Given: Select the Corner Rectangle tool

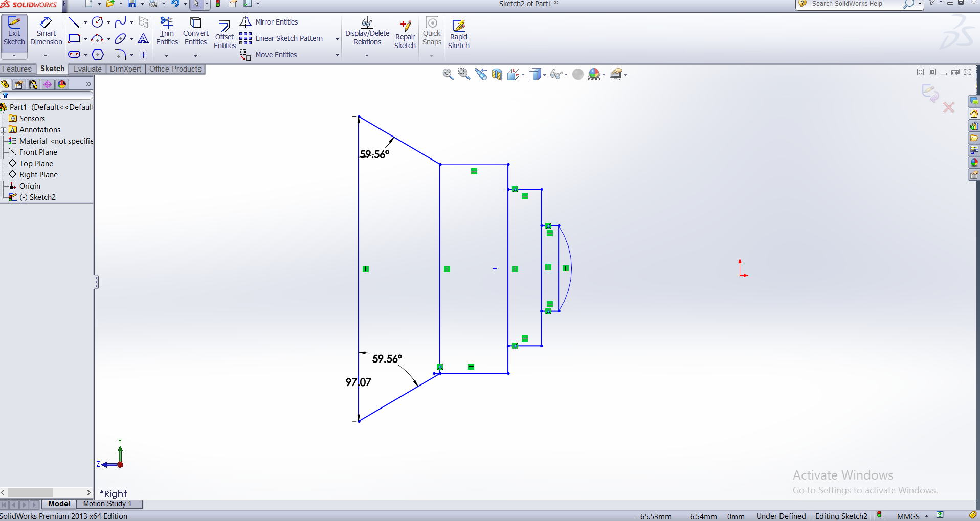Looking at the screenshot, I should click(x=74, y=38).
